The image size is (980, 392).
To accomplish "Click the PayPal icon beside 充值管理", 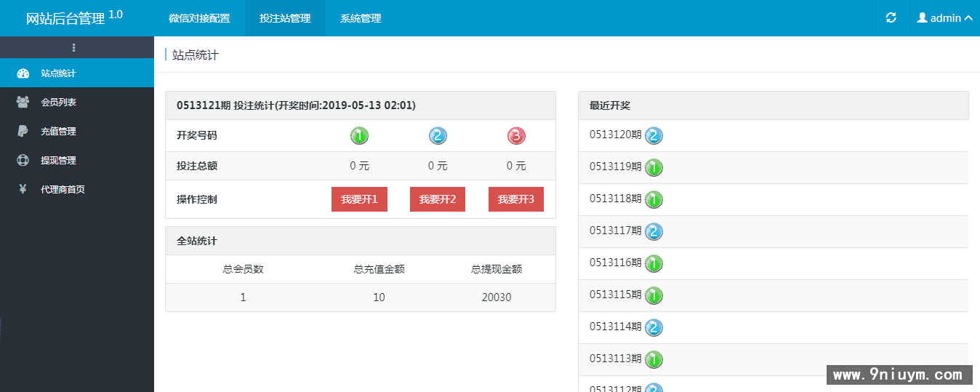I will [x=23, y=132].
